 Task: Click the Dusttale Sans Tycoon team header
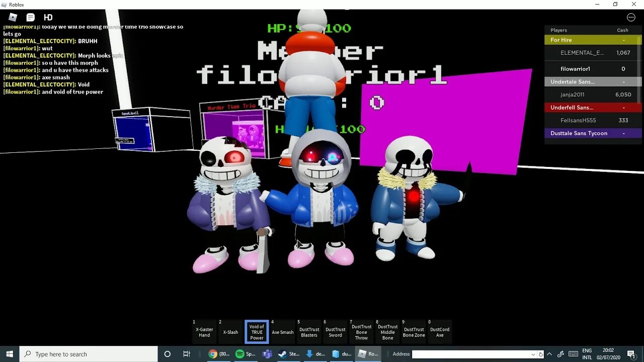(x=591, y=133)
